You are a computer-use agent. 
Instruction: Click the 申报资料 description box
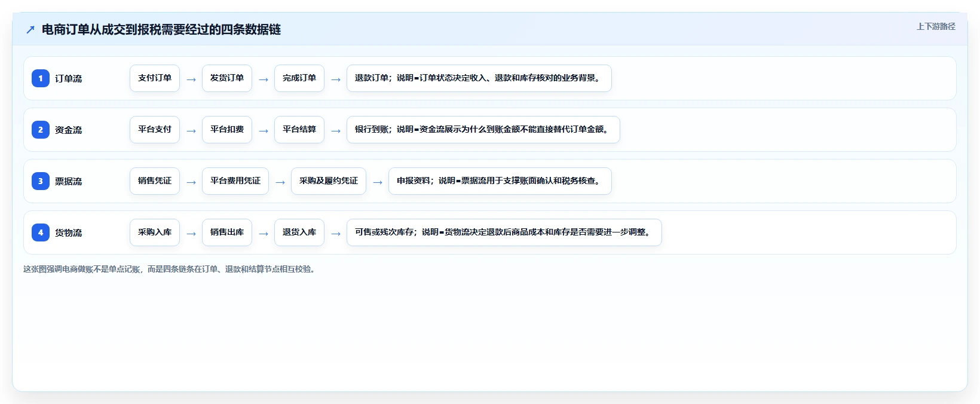coord(500,181)
